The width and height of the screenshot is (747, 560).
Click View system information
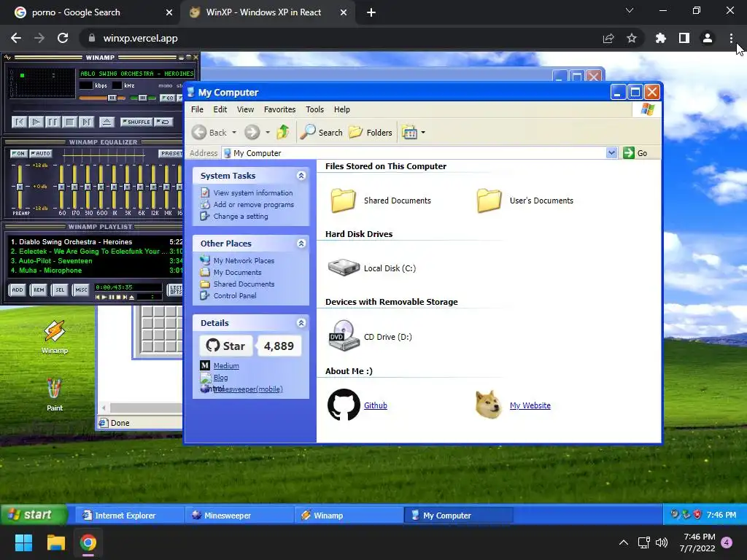[x=253, y=192]
